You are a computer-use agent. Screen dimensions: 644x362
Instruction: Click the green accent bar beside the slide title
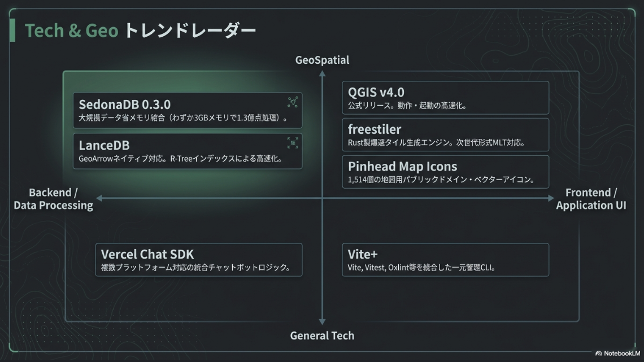(x=12, y=30)
